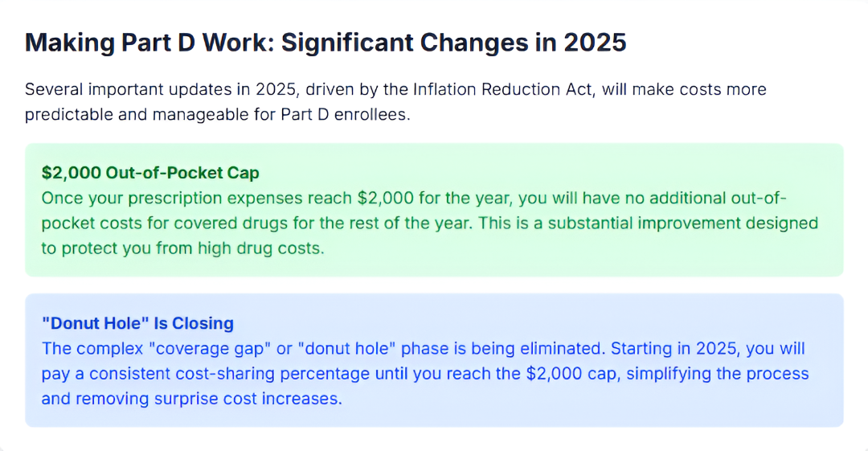The height and width of the screenshot is (451, 868).
Task: Select the "$2,000 Out-of-Pocket Cap" card title
Action: pyautogui.click(x=150, y=172)
